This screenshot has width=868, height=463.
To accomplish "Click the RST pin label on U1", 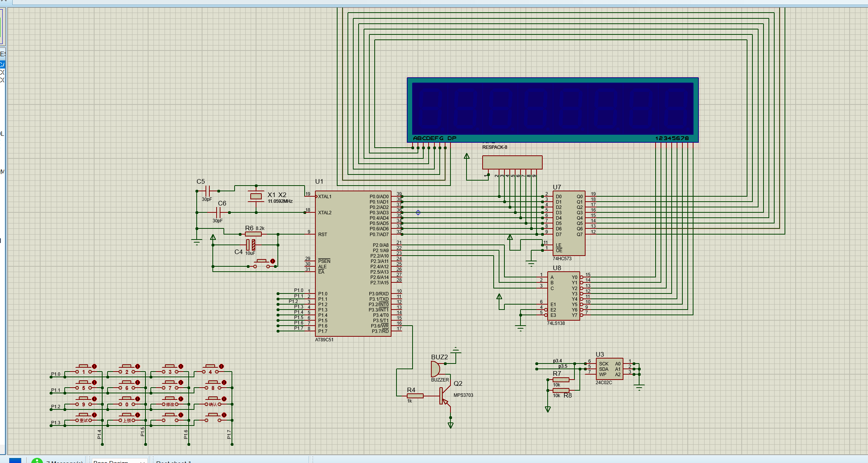I will coord(323,234).
